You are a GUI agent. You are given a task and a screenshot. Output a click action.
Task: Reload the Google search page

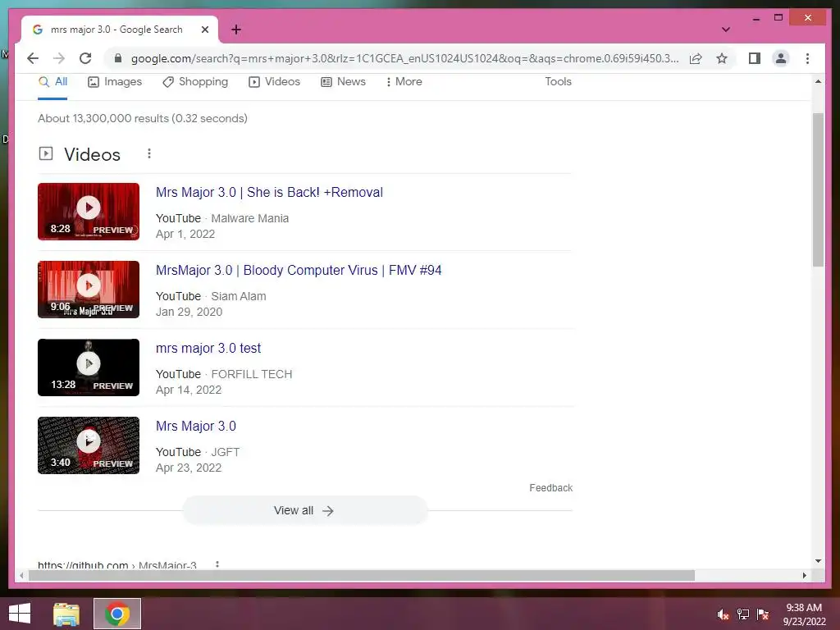[x=85, y=58]
